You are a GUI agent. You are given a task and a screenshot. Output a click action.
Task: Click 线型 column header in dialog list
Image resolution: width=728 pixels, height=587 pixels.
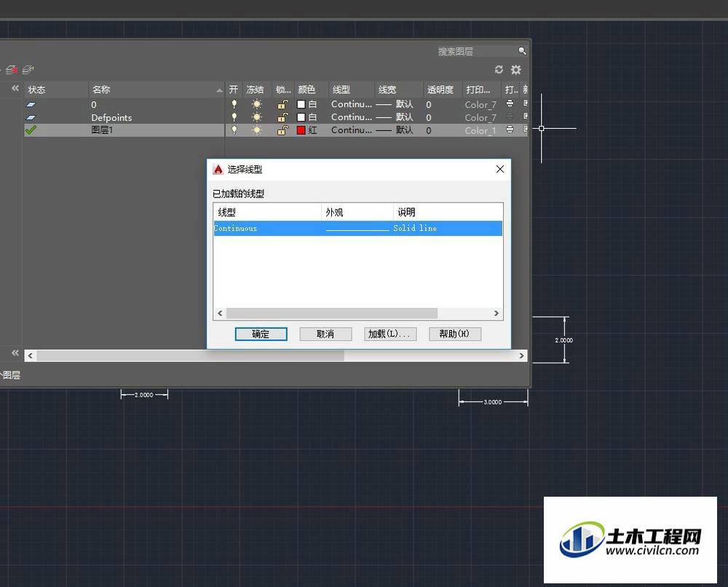click(267, 212)
